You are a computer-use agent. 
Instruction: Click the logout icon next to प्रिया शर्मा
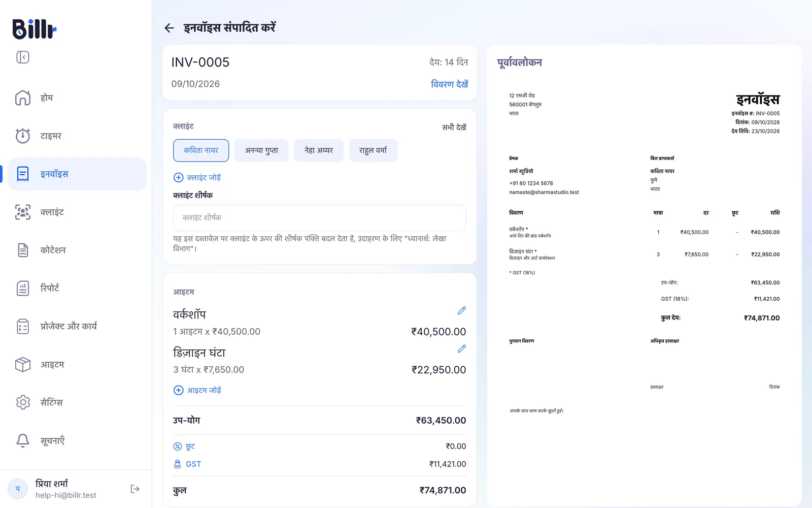(135, 489)
